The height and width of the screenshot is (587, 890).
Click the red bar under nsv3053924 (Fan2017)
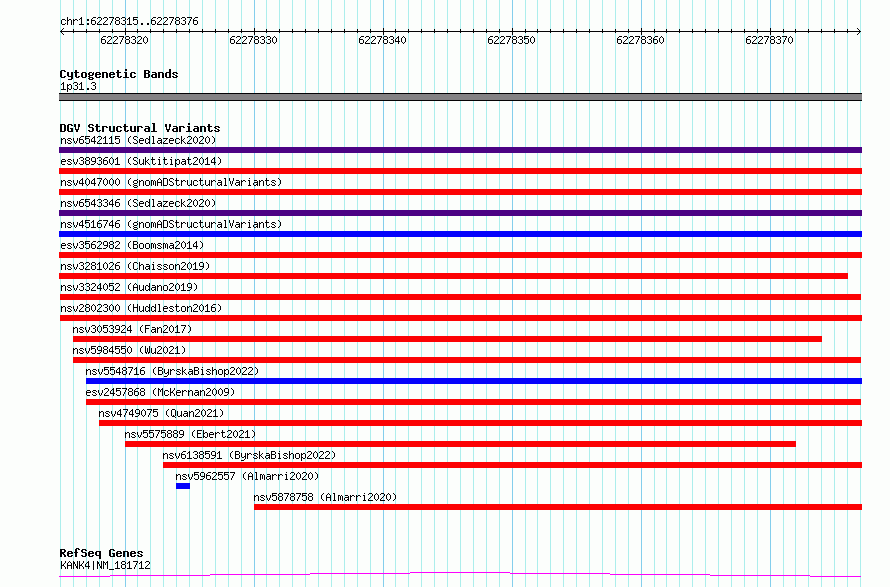tap(447, 339)
